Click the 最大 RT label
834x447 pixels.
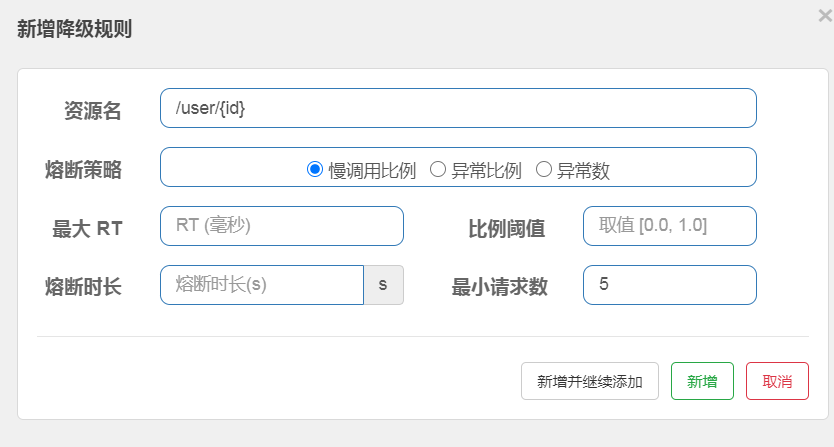(87, 228)
